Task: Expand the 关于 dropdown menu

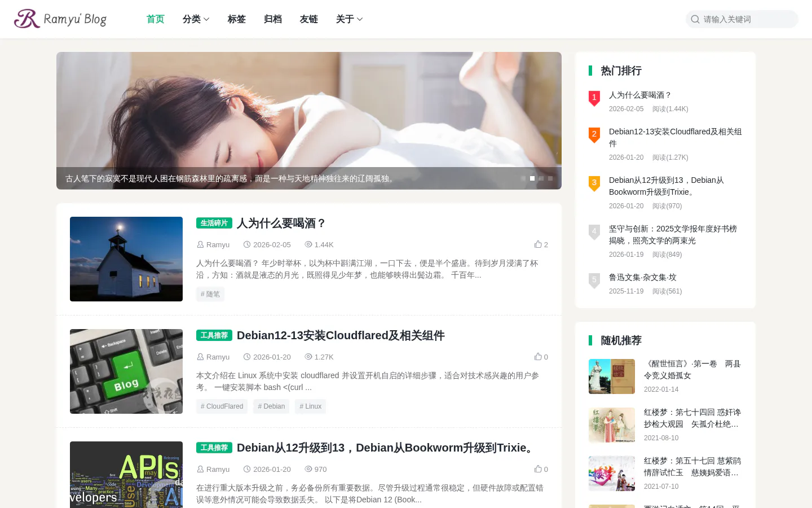Action: point(350,19)
